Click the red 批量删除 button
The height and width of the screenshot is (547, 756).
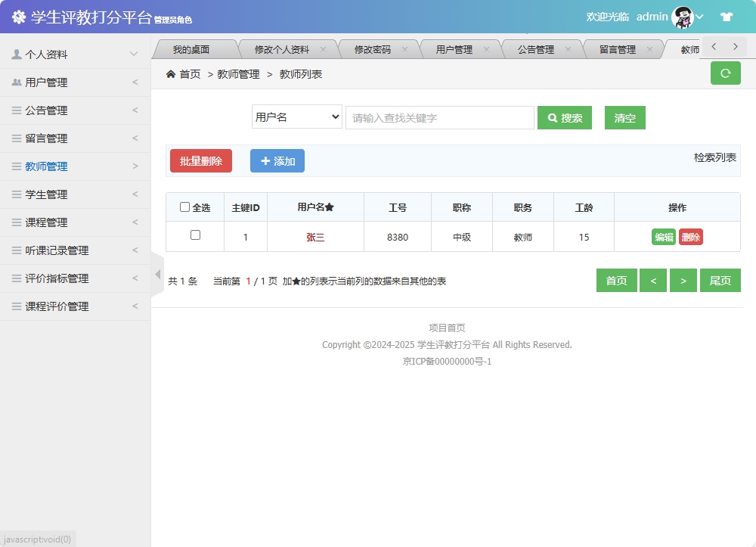pyautogui.click(x=200, y=160)
